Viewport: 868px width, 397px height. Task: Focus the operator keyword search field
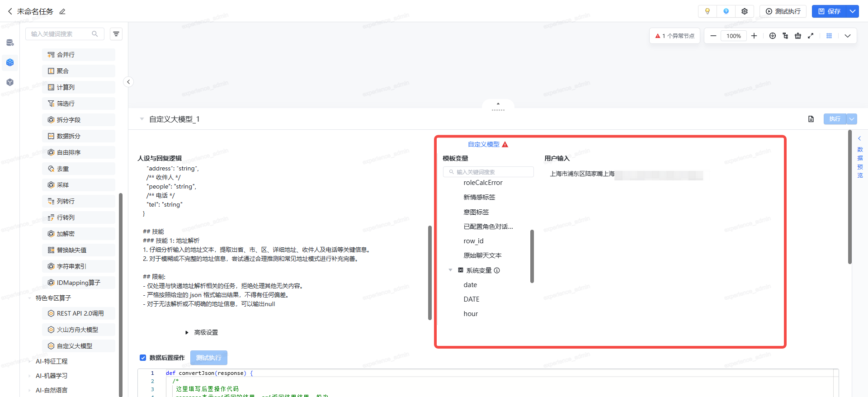65,34
